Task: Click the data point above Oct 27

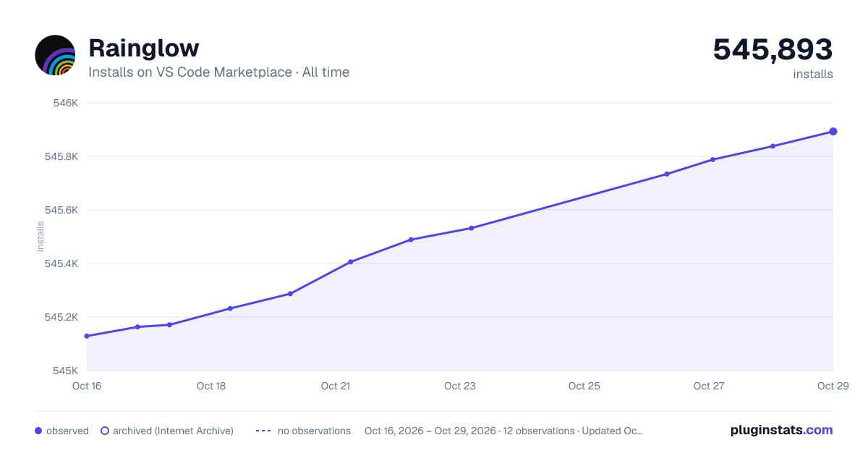Action: click(712, 159)
